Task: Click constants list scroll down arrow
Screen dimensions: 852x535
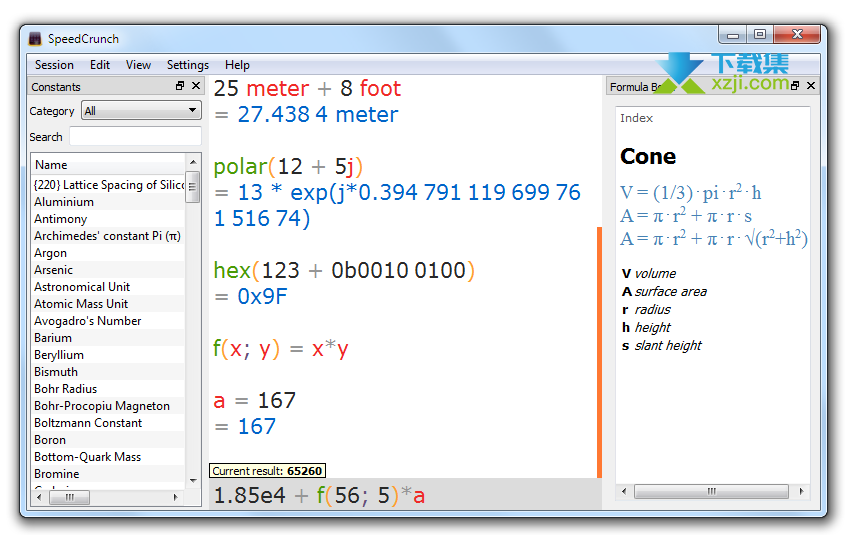Action: [193, 481]
